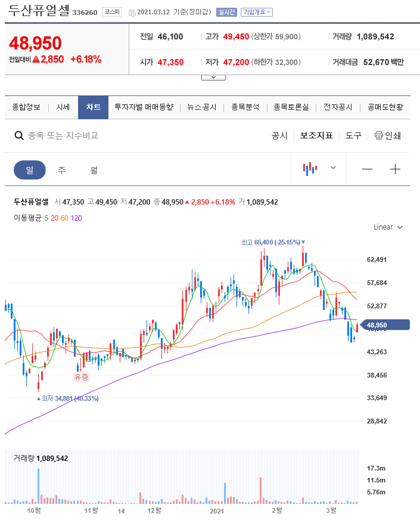The width and height of the screenshot is (420, 526).
Task: Click the 코스피 market badge
Action: [112, 12]
